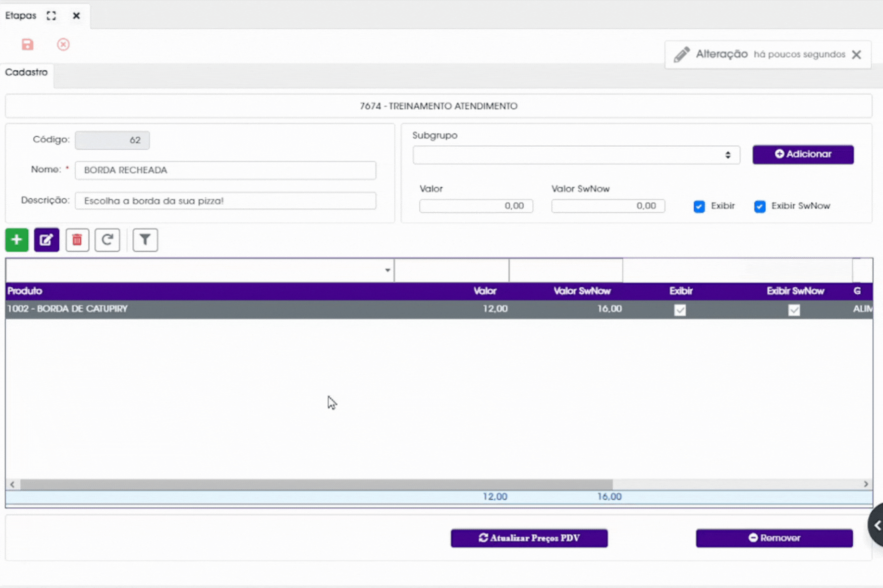This screenshot has width=883, height=588.
Task: Switch to the Cadastro tab
Action: tap(26, 72)
